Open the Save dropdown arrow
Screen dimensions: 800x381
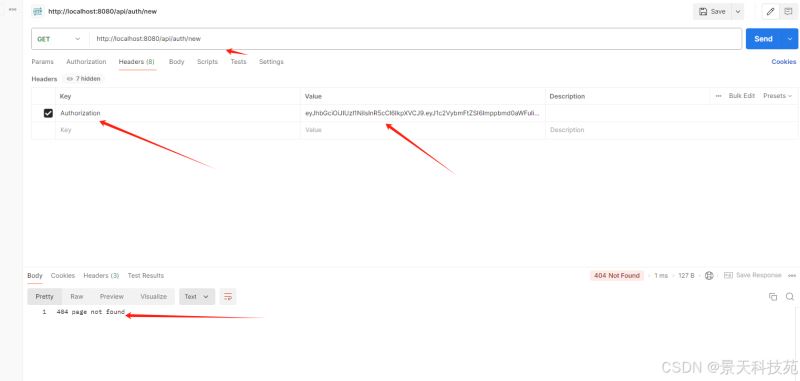(x=738, y=12)
